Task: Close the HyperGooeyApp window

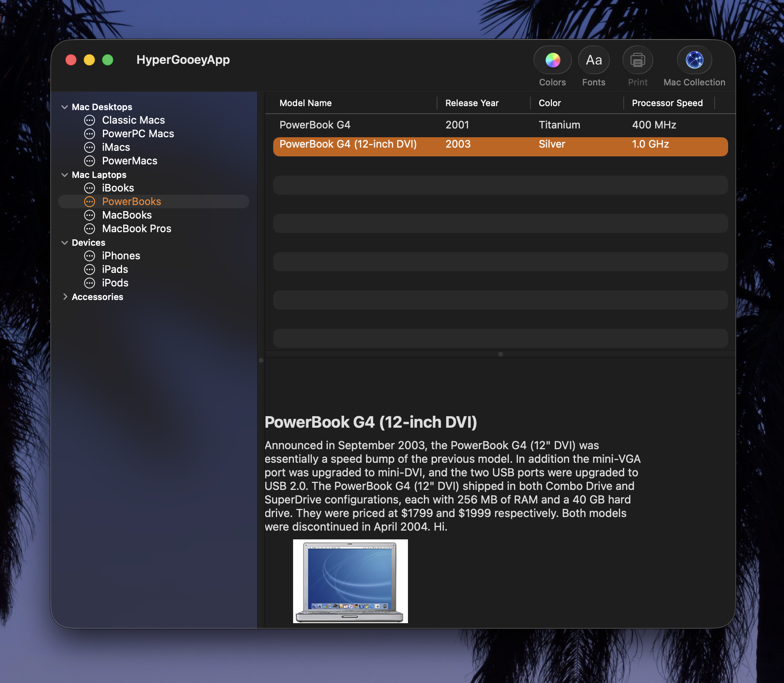Action: 71,60
